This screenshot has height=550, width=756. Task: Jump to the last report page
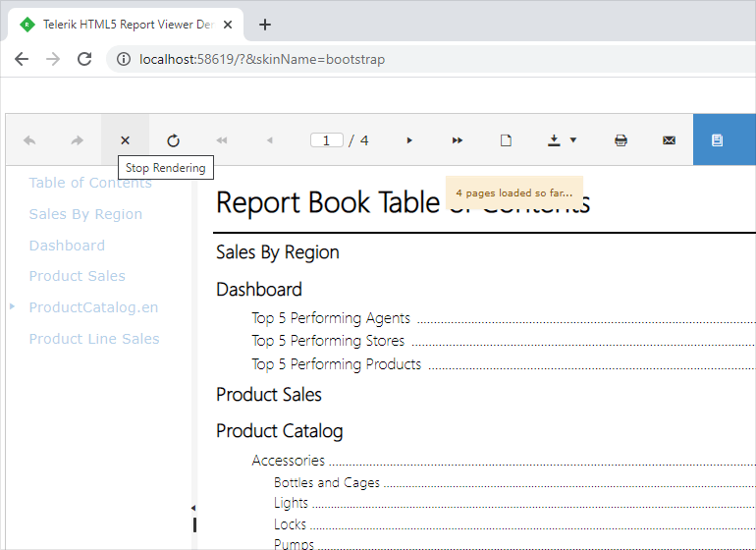458,140
